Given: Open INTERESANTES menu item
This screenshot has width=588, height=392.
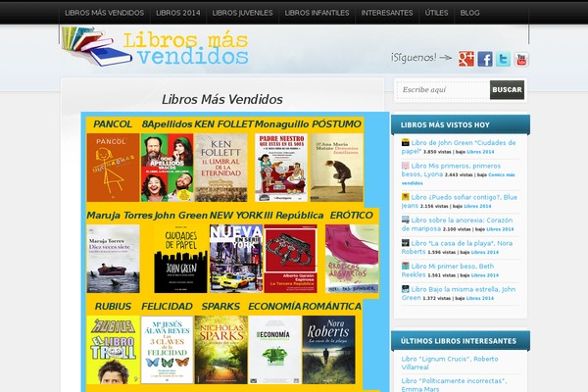Looking at the screenshot, I should click(387, 13).
